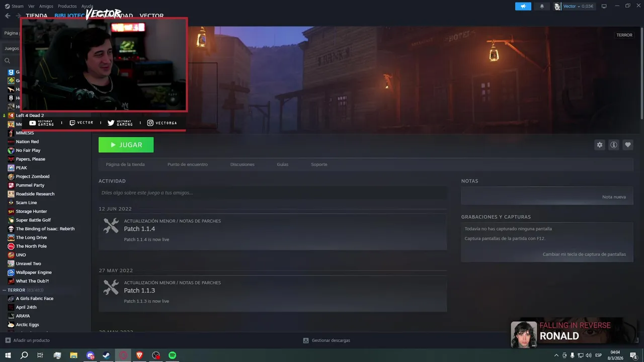Click the UNO game icon

pyautogui.click(x=11, y=255)
